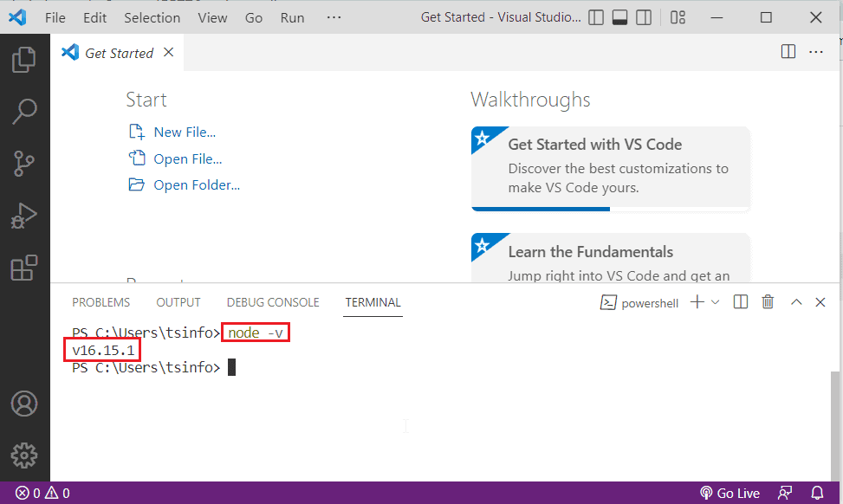Maximize the panel size chevron
This screenshot has width=843, height=504.
tap(796, 302)
